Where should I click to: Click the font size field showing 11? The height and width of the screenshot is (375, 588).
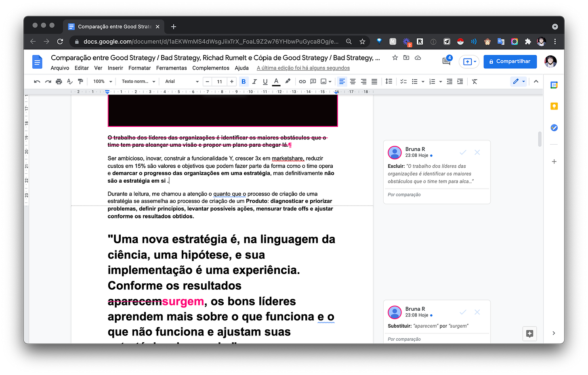coord(220,82)
